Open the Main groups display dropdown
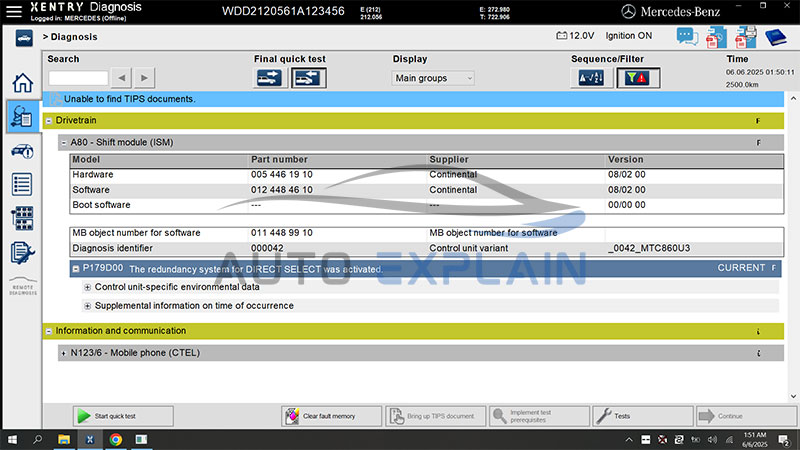 (x=433, y=78)
